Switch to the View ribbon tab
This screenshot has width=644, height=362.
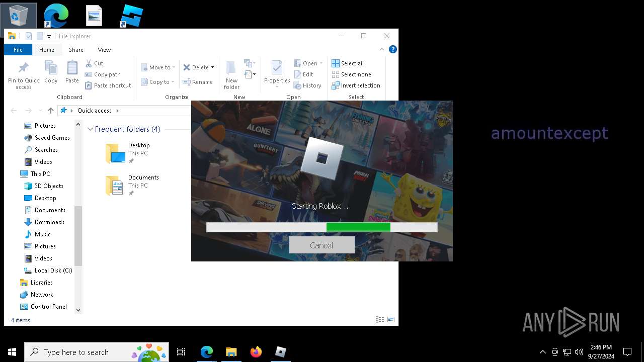pos(104,50)
